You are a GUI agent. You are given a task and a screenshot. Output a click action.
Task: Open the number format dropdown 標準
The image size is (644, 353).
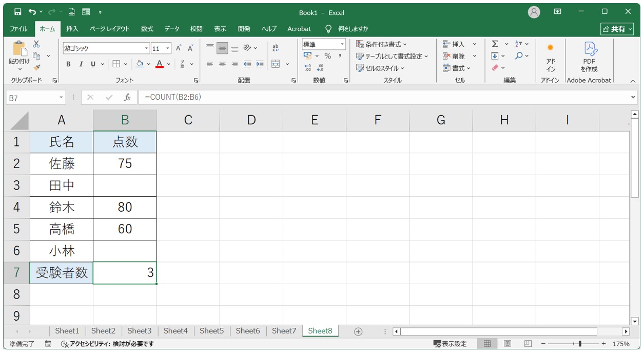click(x=342, y=45)
